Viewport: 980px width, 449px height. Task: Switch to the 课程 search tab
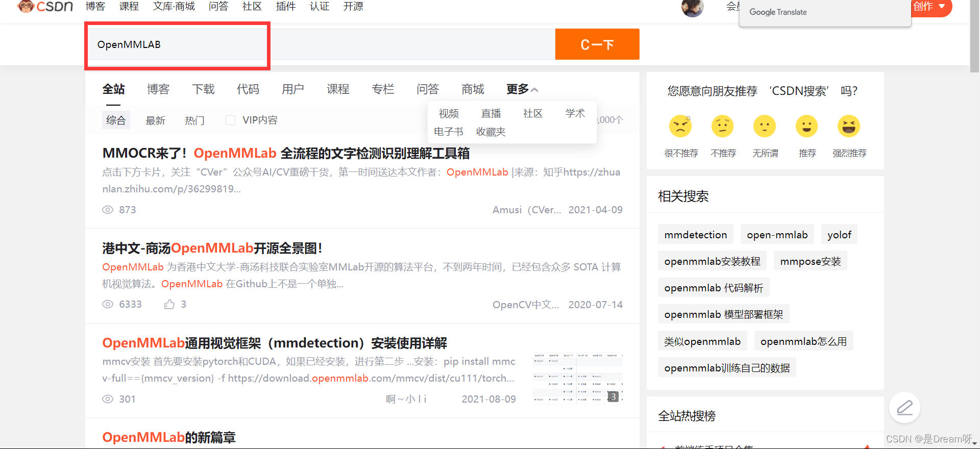[x=338, y=89]
